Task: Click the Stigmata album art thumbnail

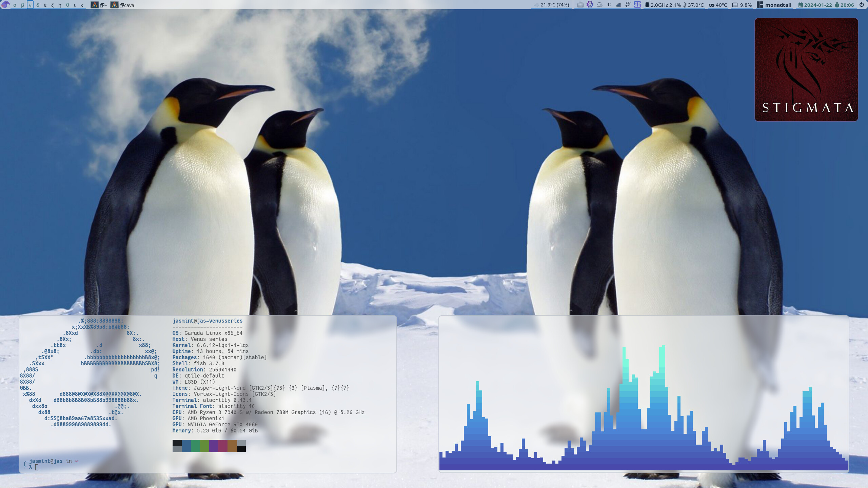Action: pos(806,69)
